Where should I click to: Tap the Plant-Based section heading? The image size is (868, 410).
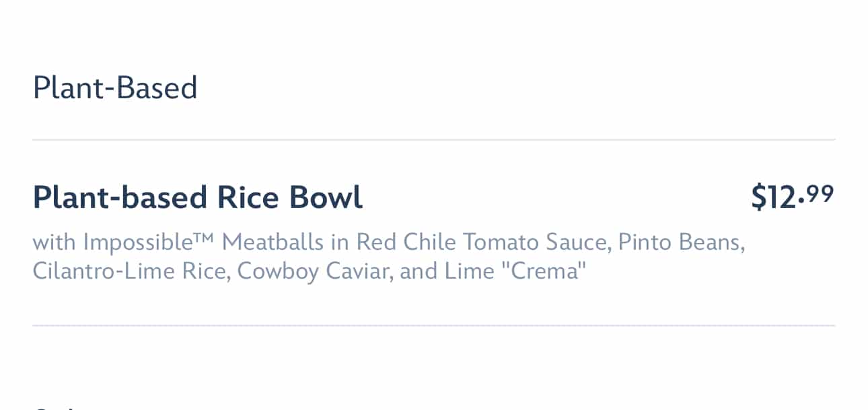pos(115,88)
